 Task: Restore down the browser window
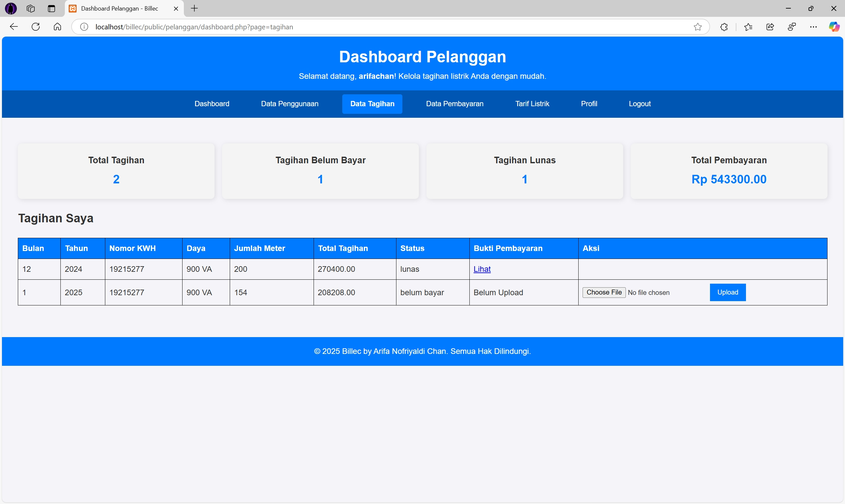point(811,9)
